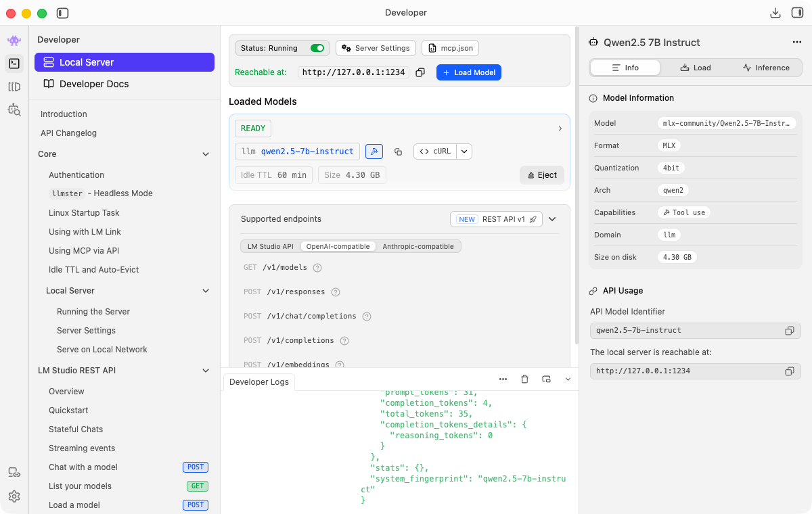812x514 pixels.
Task: Switch to the Info tab
Action: pos(625,68)
